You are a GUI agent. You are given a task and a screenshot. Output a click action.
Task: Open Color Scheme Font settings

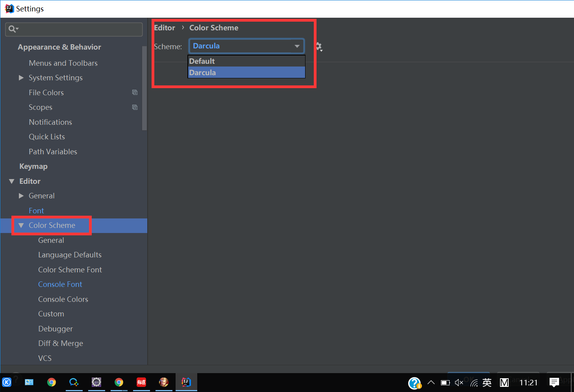click(x=70, y=270)
